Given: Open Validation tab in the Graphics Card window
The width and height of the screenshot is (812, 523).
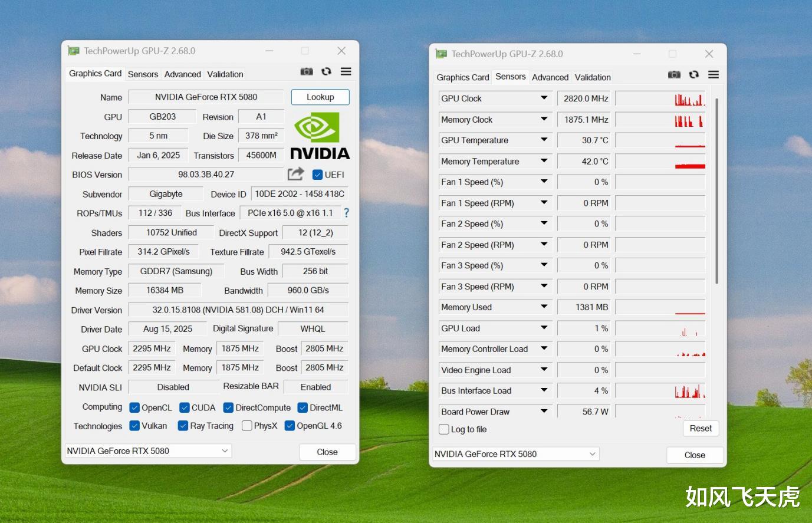Looking at the screenshot, I should click(x=225, y=74).
